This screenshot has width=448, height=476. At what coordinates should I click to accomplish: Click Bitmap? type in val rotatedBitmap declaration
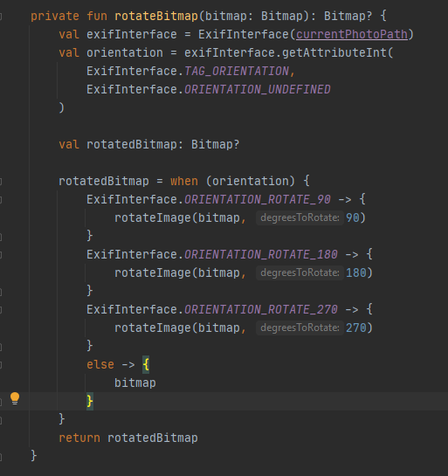click(216, 144)
